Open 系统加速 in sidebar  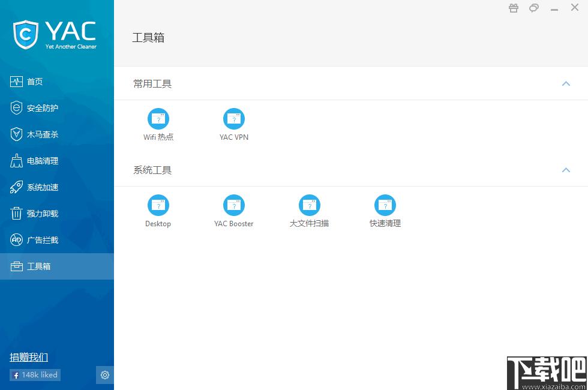[57, 187]
